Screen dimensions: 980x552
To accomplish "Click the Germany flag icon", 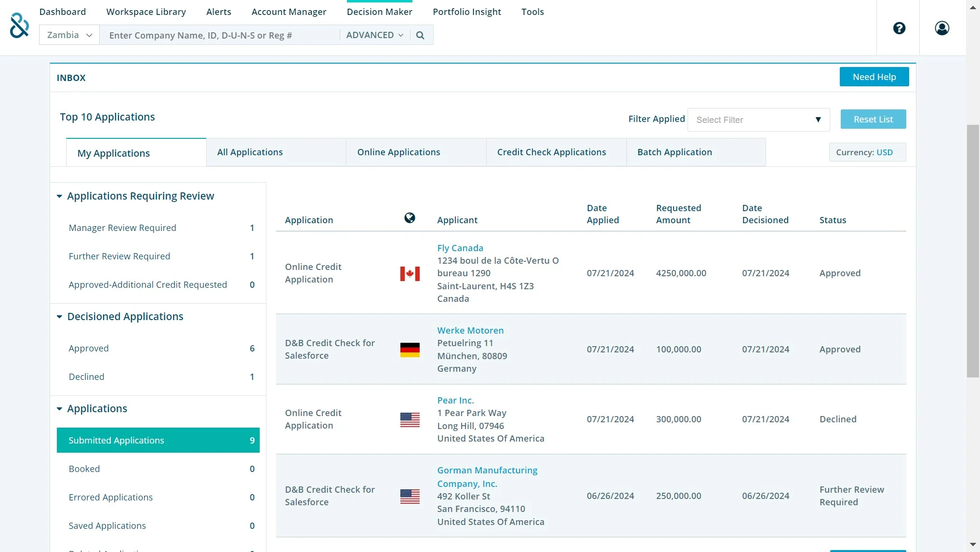I will coord(410,350).
